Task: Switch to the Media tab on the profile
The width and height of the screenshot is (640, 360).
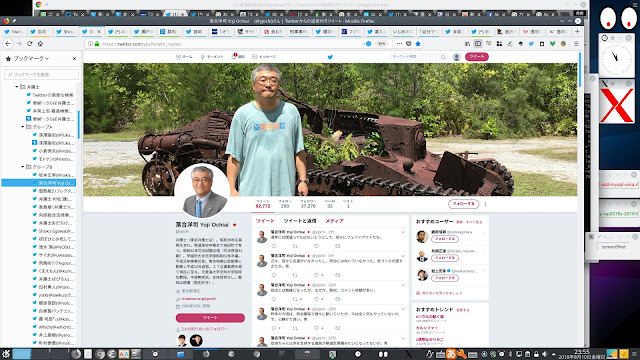Action: pos(334,221)
